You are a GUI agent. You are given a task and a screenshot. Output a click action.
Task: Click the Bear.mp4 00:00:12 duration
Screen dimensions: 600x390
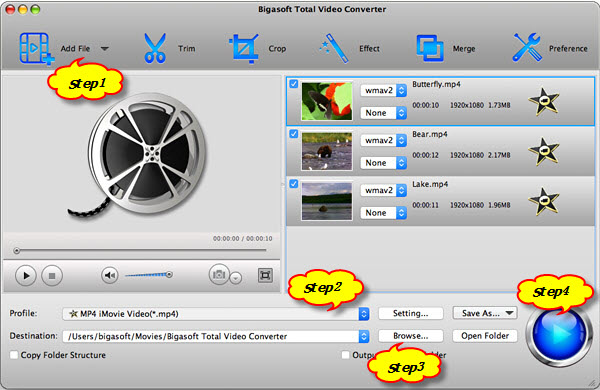point(426,155)
